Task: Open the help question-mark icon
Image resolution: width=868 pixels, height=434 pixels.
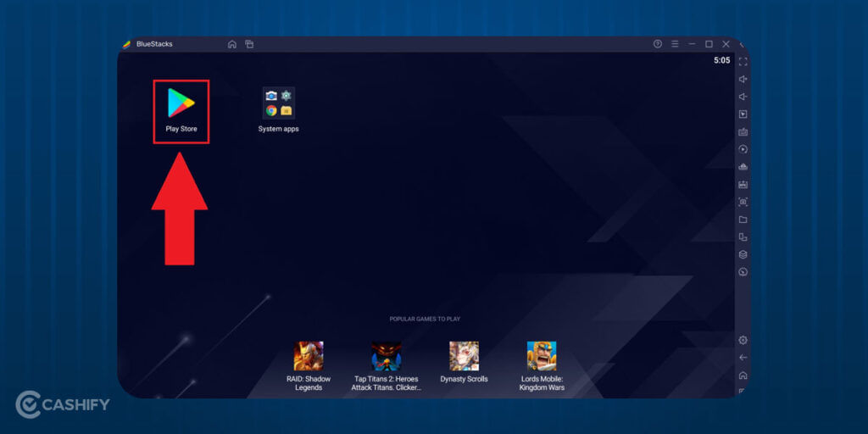Action: coord(658,44)
